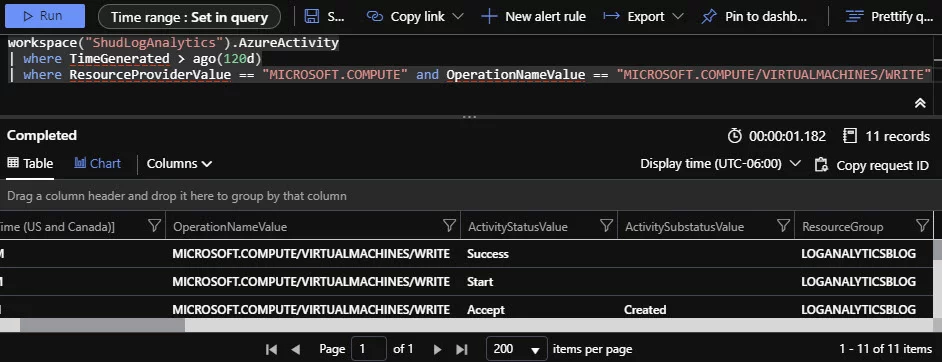Go to the last page
Image resolution: width=942 pixels, height=362 pixels.
461,349
